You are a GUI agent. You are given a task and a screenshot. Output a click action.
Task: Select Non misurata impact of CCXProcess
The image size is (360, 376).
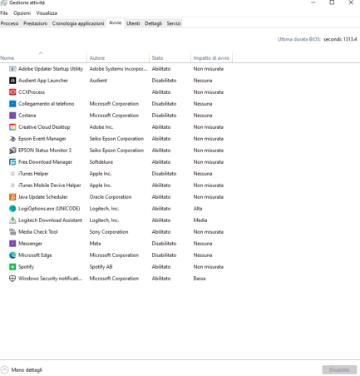tap(208, 92)
